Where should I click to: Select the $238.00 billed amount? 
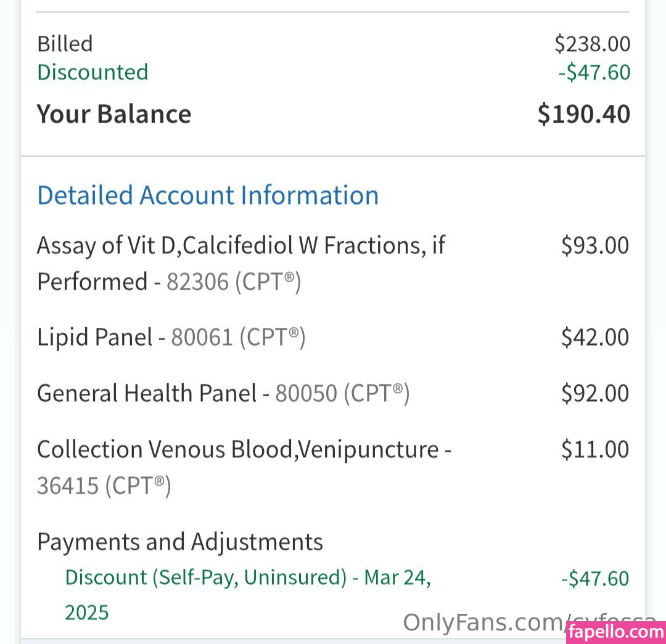[592, 44]
